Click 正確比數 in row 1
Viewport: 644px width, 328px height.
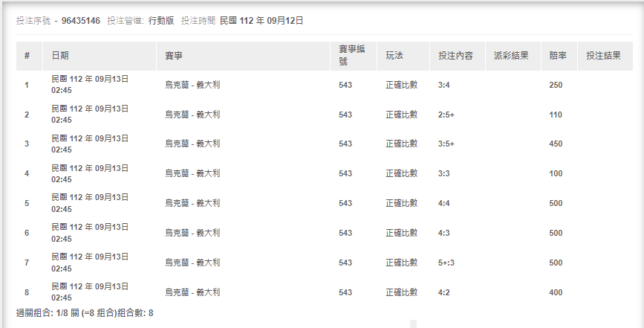pos(402,85)
